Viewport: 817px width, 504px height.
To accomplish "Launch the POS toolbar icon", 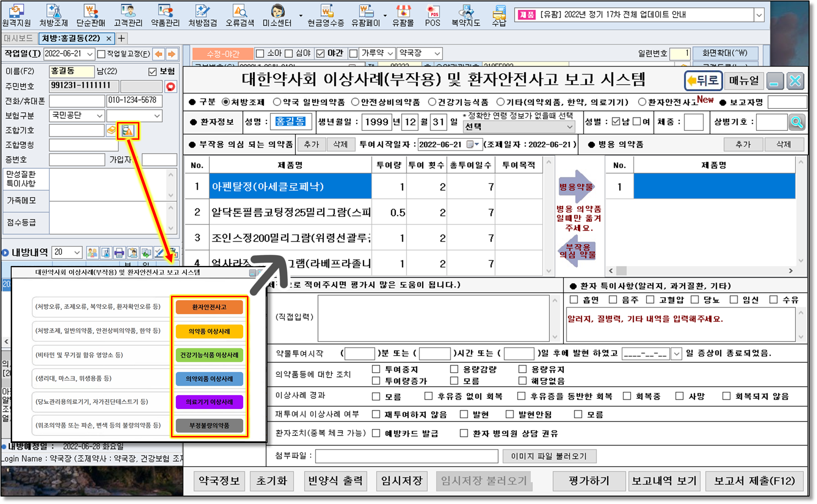I will click(433, 15).
